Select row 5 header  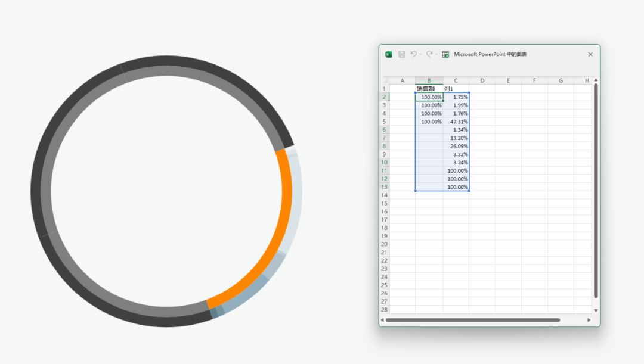tap(385, 122)
